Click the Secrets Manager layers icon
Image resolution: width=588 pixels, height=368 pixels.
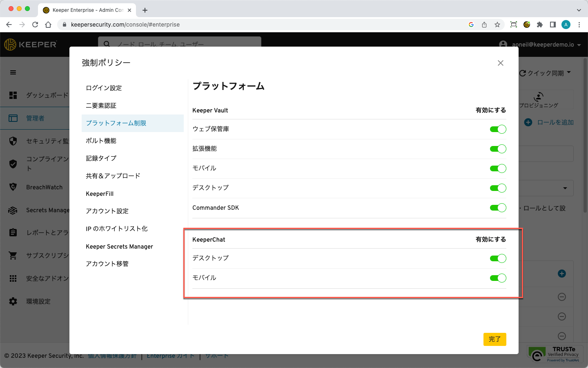click(13, 210)
